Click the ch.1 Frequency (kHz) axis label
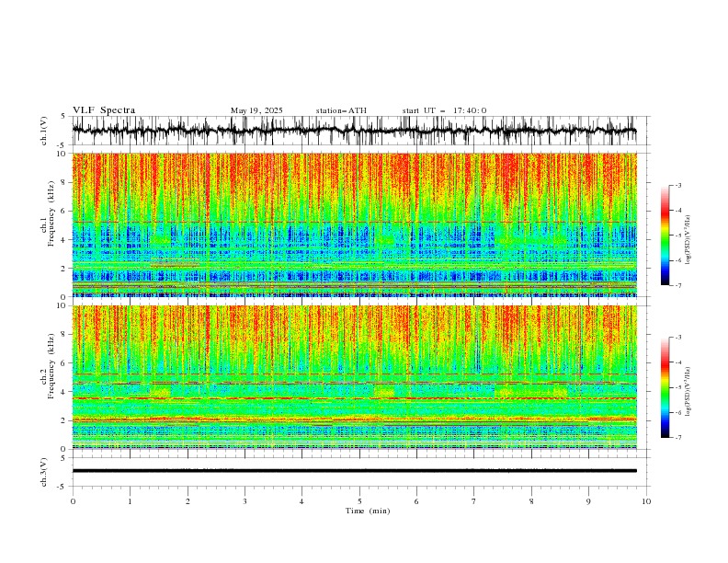Screen dimensions: 728x563 pyautogui.click(x=48, y=214)
